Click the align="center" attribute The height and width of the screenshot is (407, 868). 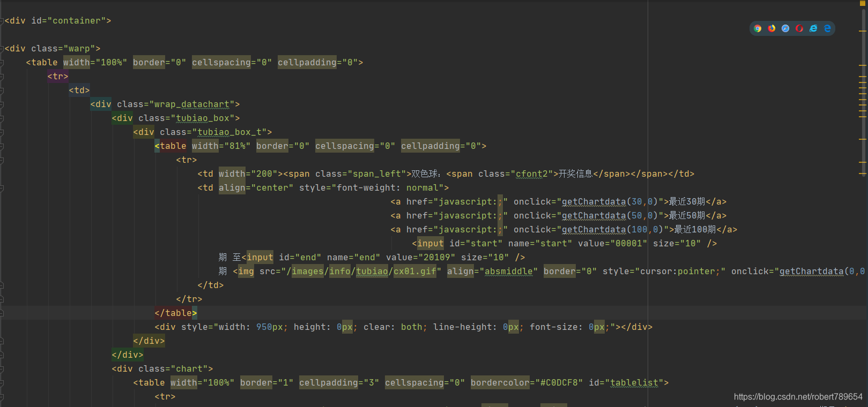click(256, 188)
